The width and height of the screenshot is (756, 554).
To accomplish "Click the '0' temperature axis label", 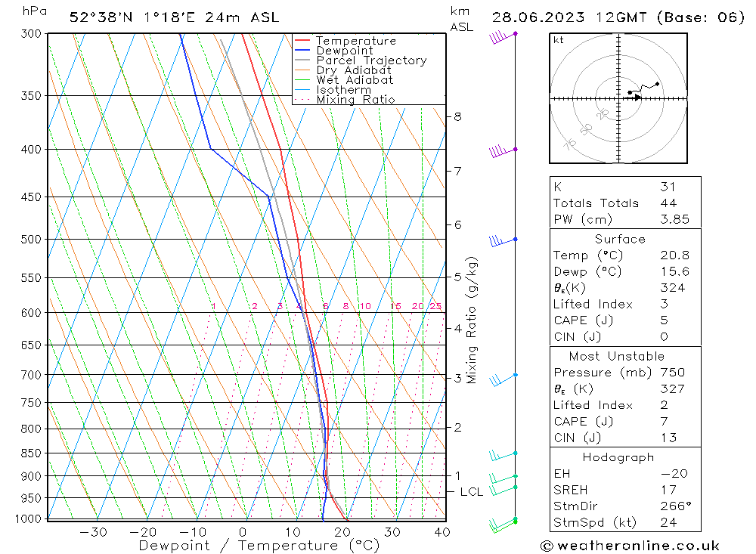I will tap(243, 532).
